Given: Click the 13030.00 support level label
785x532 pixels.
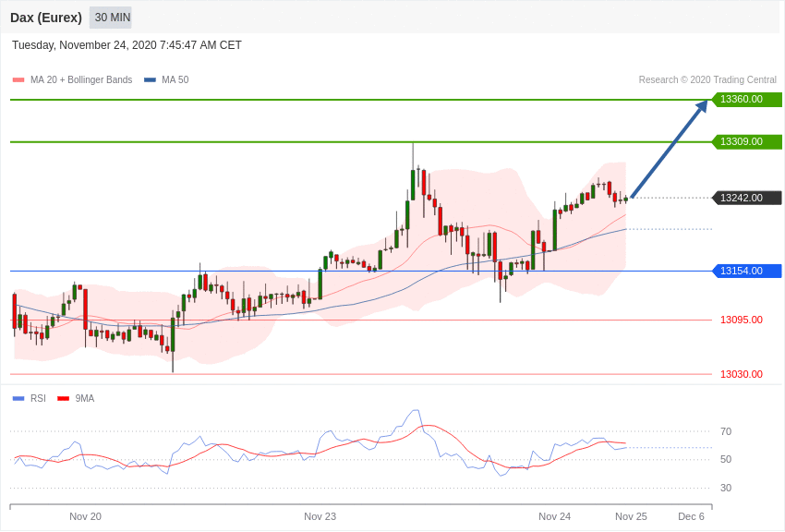Looking at the screenshot, I should point(742,374).
